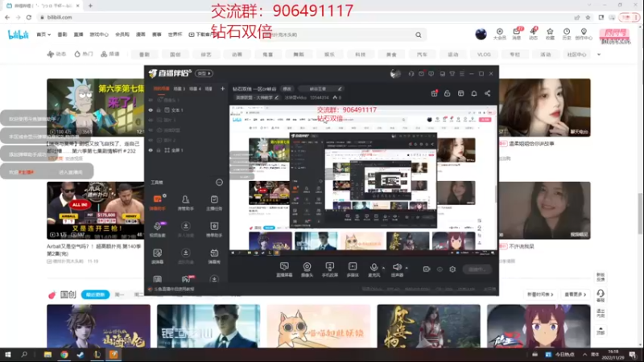The height and width of the screenshot is (362, 644).
Task: Open bilibili favorites star icon
Action: [550, 34]
